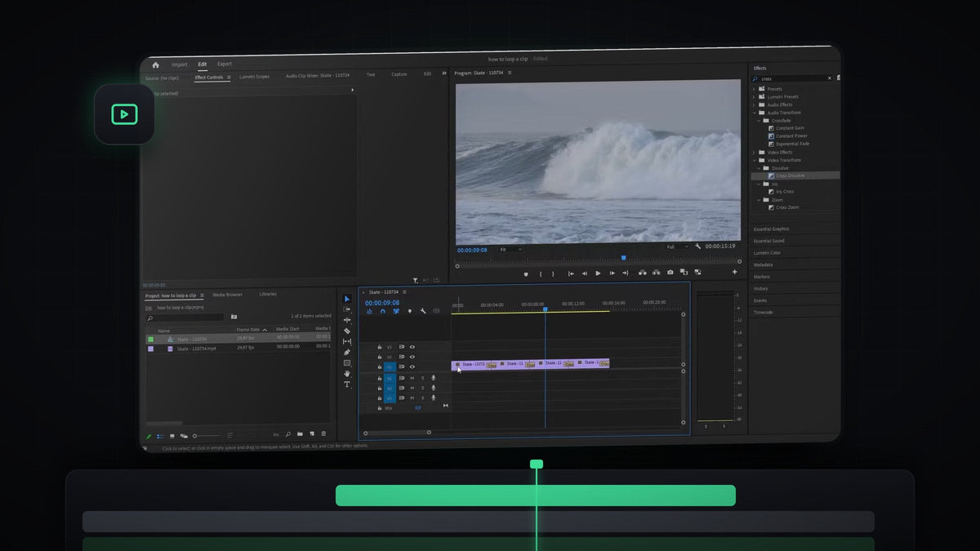Click the timeline playhead marker
This screenshot has height=551, width=980.
click(x=546, y=309)
